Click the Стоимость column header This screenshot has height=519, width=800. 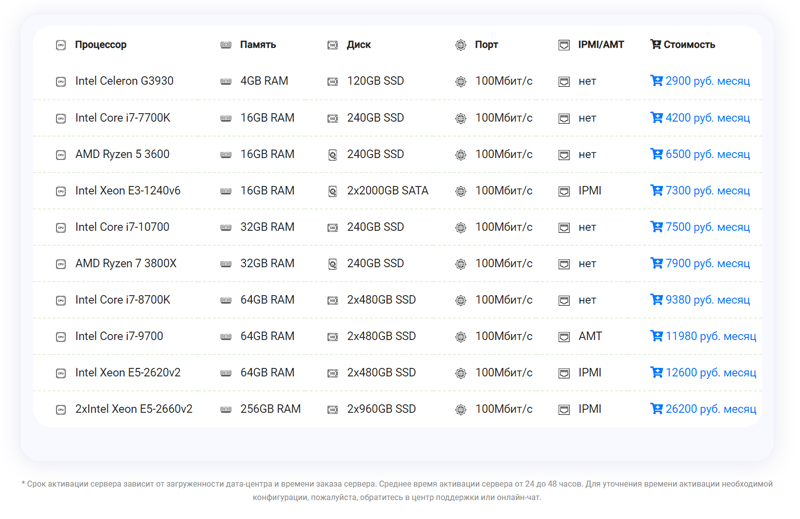point(689,44)
